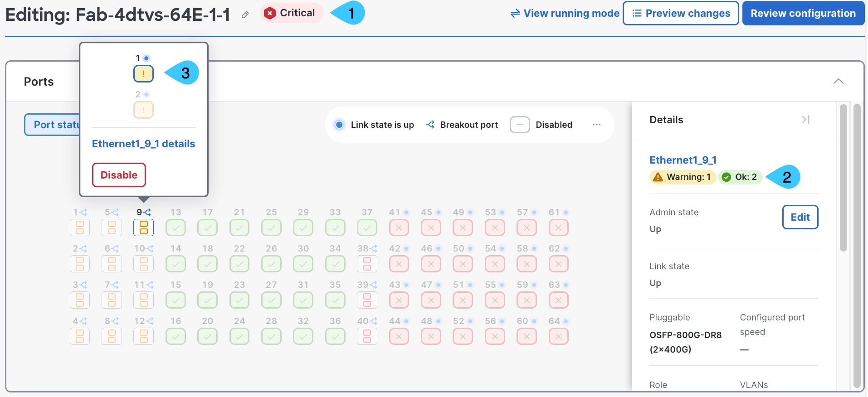Click the Link state Up value
The width and height of the screenshot is (868, 397).
coord(655,283)
